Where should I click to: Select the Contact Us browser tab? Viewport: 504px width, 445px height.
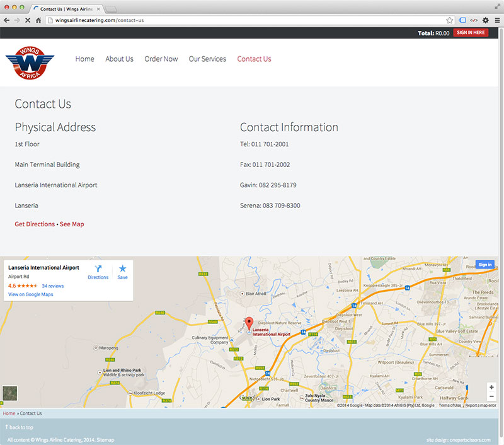click(x=67, y=9)
